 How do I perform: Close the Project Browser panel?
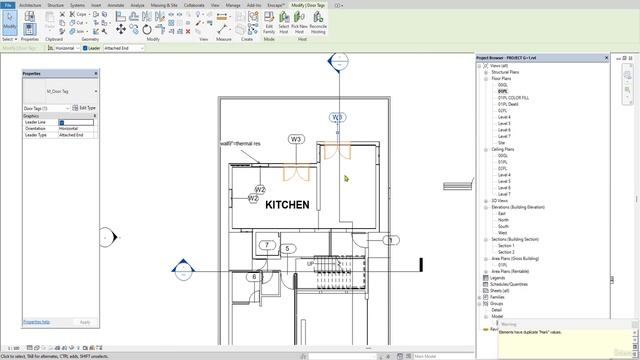click(x=606, y=58)
